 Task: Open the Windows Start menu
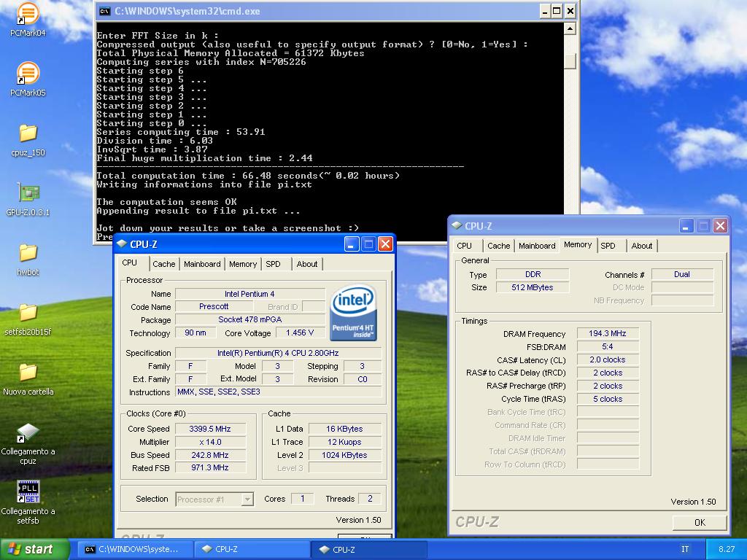click(34, 549)
